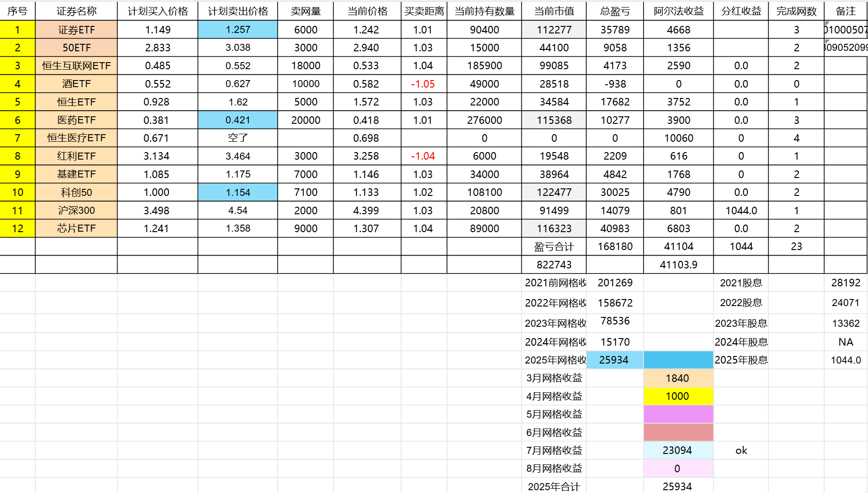Click the 序号 column header cell

tap(17, 11)
